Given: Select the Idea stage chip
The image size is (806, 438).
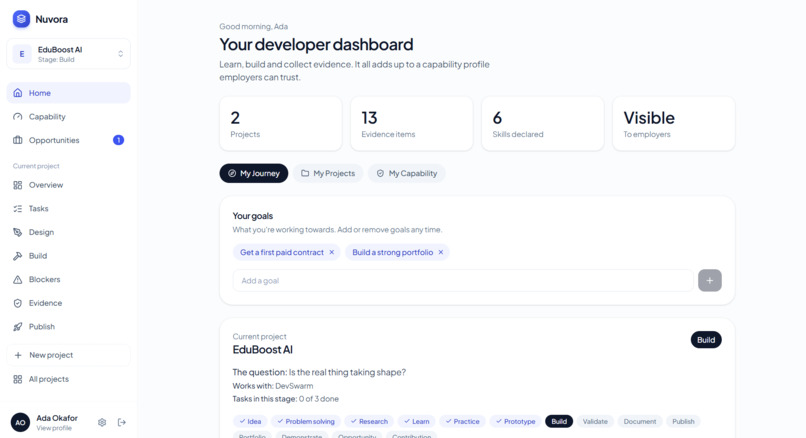Looking at the screenshot, I should point(250,422).
